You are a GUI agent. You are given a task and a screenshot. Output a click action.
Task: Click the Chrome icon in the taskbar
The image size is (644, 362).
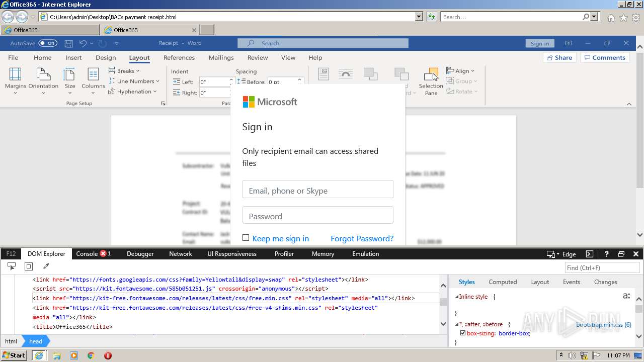coord(91,355)
